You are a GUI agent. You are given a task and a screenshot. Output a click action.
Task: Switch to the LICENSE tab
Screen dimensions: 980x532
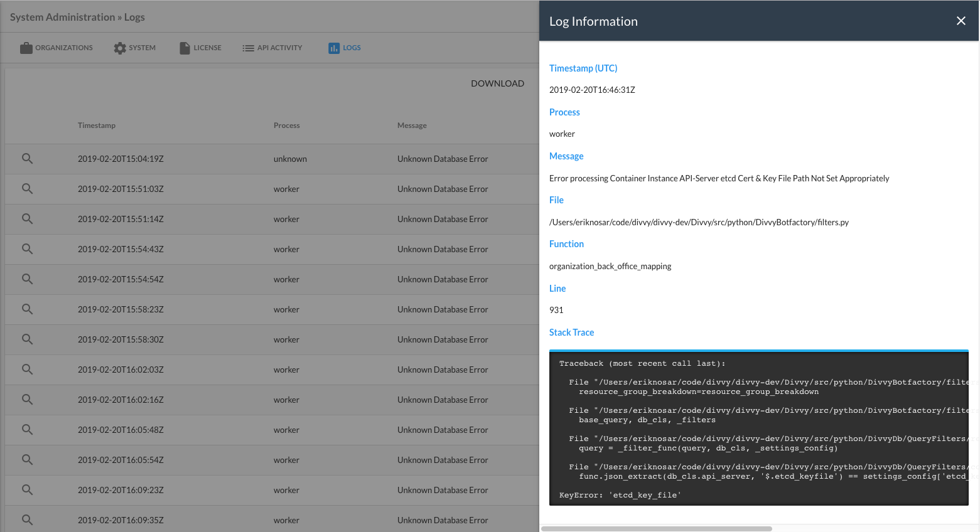click(x=200, y=48)
